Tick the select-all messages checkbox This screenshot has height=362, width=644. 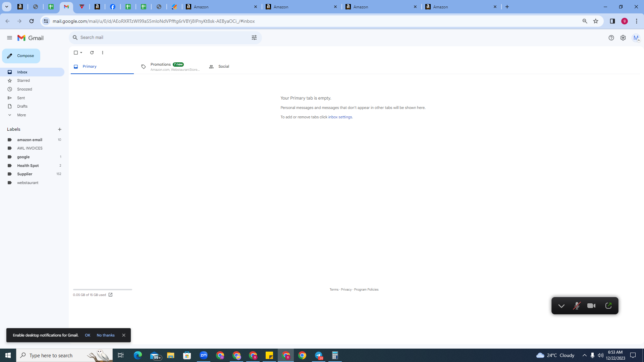tap(76, 53)
